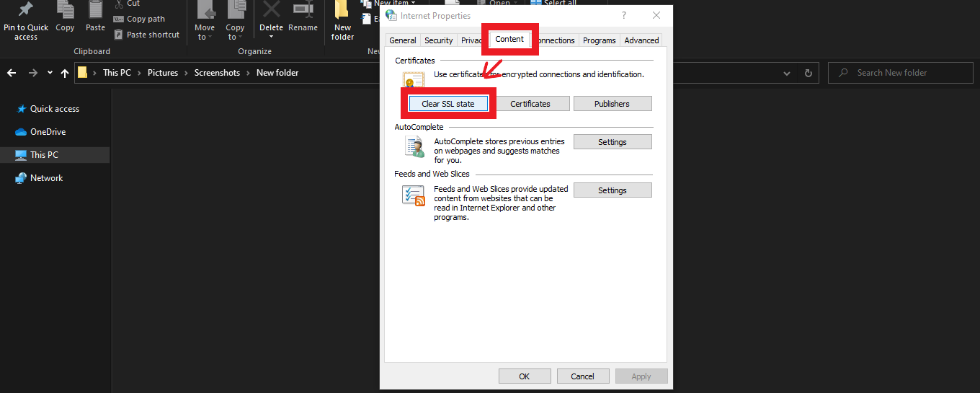Switch to the Security tab
The height and width of the screenshot is (393, 980).
pos(438,40)
